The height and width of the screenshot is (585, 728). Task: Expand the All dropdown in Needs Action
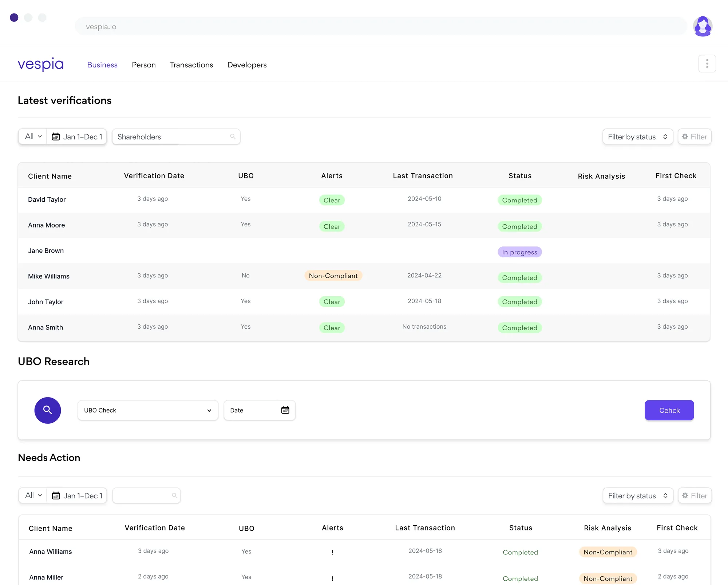pyautogui.click(x=33, y=495)
